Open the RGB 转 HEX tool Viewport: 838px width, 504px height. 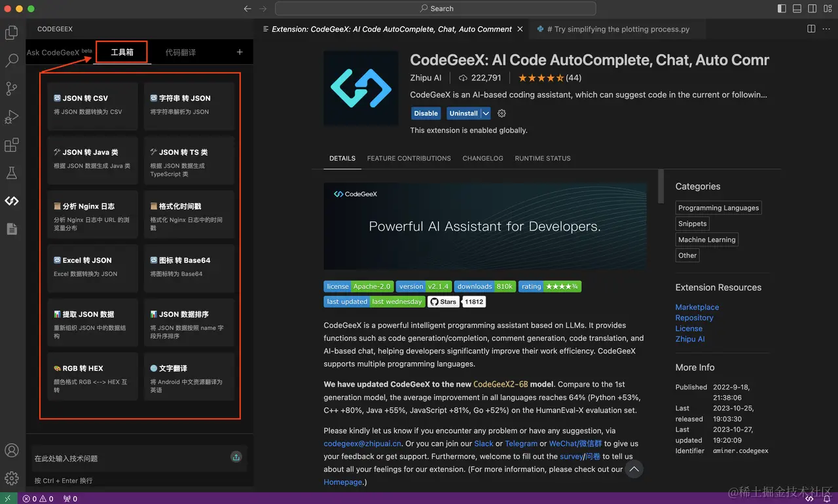(x=92, y=376)
